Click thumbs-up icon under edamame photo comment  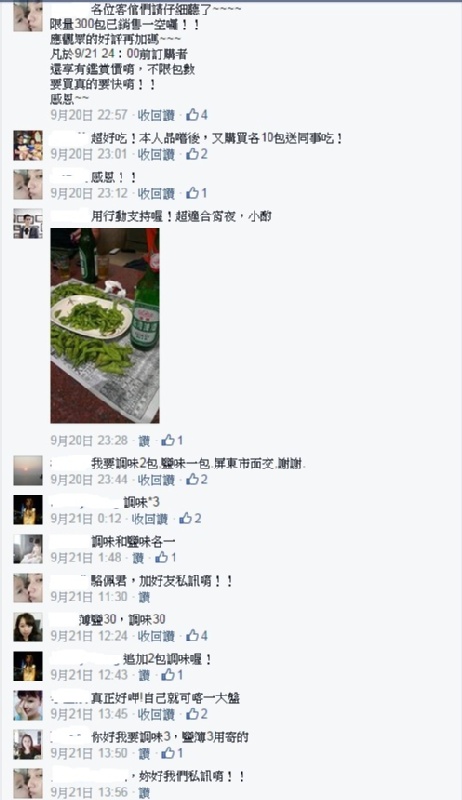coord(168,440)
